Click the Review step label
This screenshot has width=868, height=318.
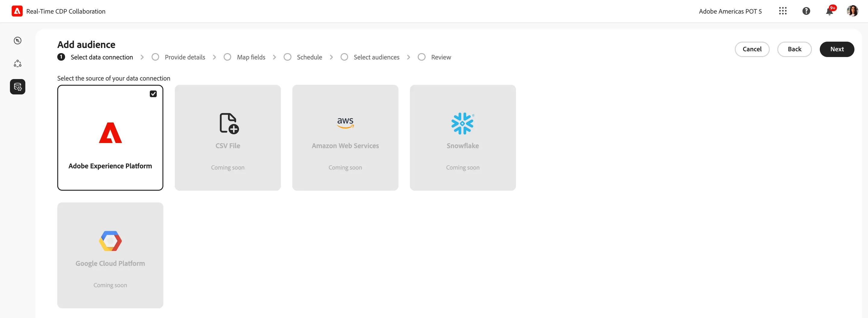coord(441,57)
